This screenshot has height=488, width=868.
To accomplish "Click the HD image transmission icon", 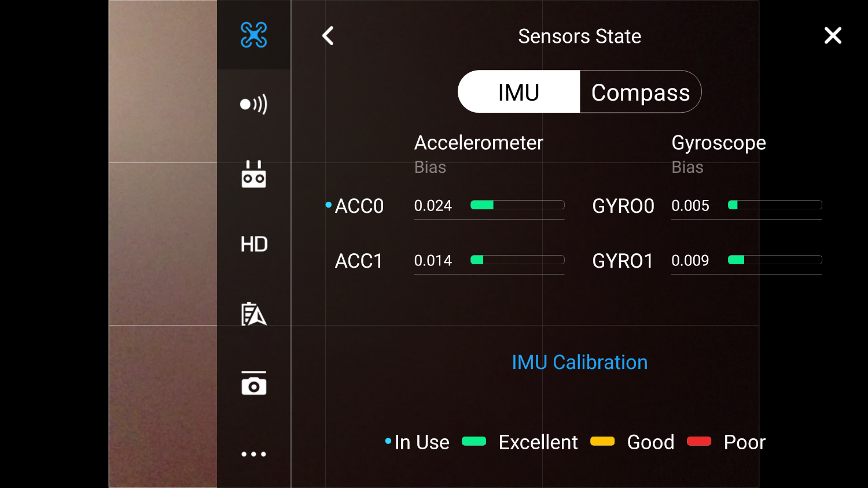I will click(x=253, y=244).
